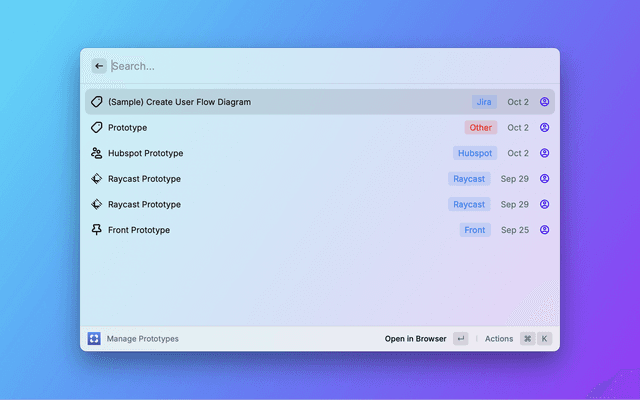The image size is (640, 400).
Task: Click the red Other tag
Action: point(481,128)
